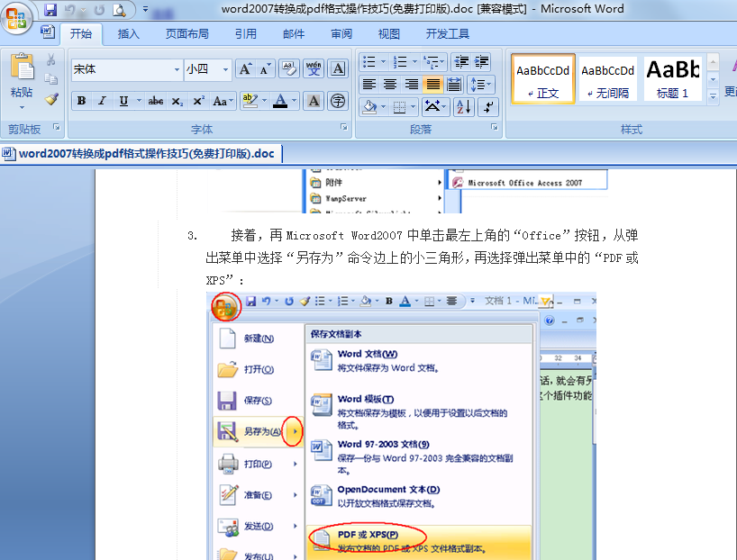Sort the selection with the A-Z icon
This screenshot has width=737, height=560.
463,106
